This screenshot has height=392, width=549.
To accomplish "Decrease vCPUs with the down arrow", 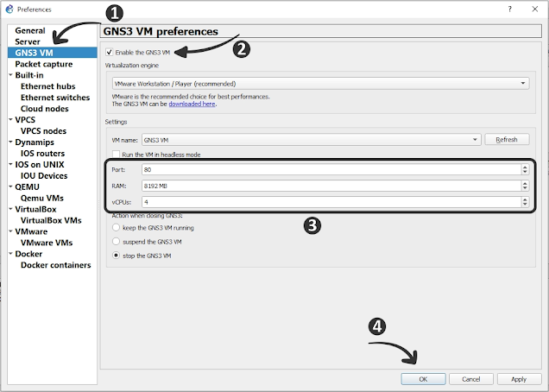I will tap(525, 205).
